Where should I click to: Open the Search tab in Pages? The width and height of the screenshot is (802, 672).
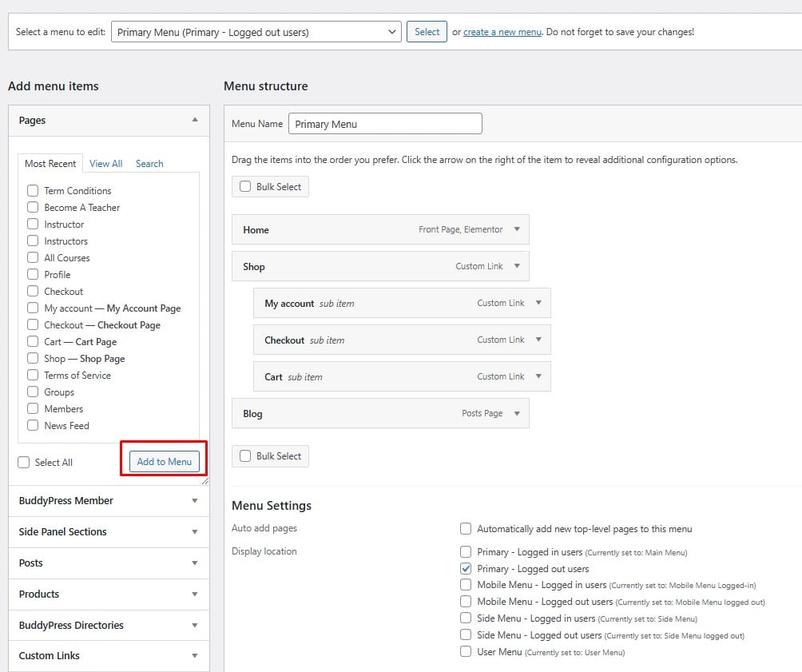tap(149, 164)
